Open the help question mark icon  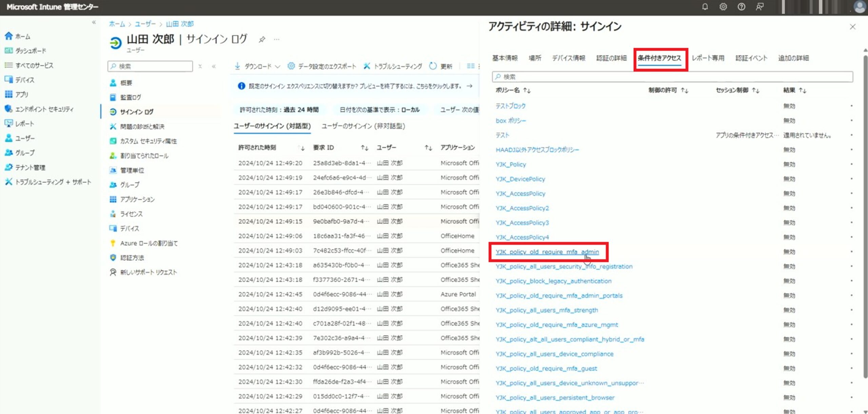pos(742,6)
